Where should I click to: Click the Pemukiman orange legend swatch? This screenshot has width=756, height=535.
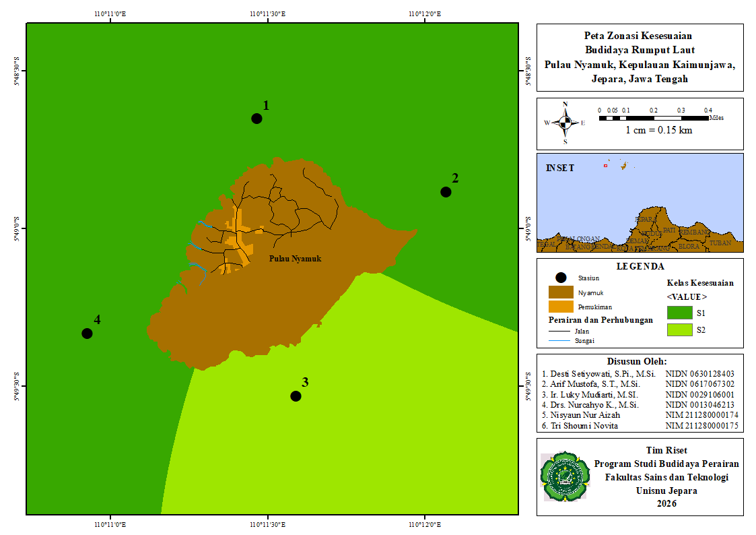click(561, 307)
